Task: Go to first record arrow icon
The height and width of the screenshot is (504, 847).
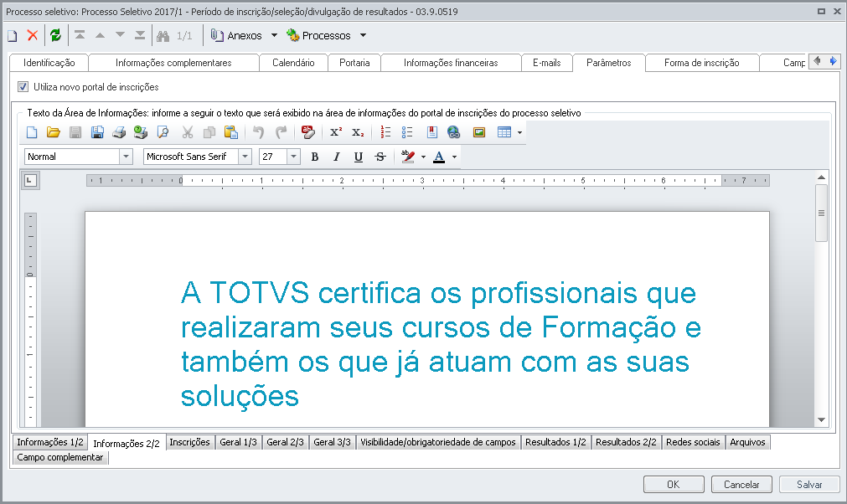Action: coord(80,35)
